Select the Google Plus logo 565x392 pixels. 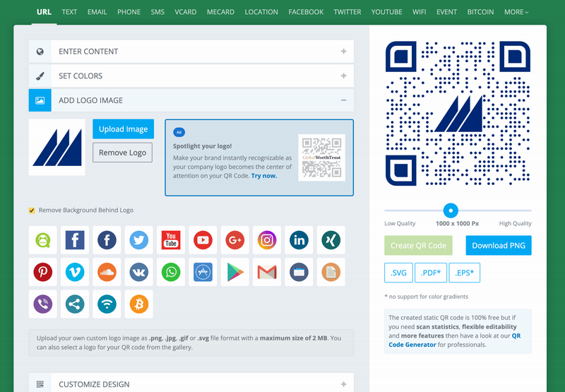[x=235, y=240]
